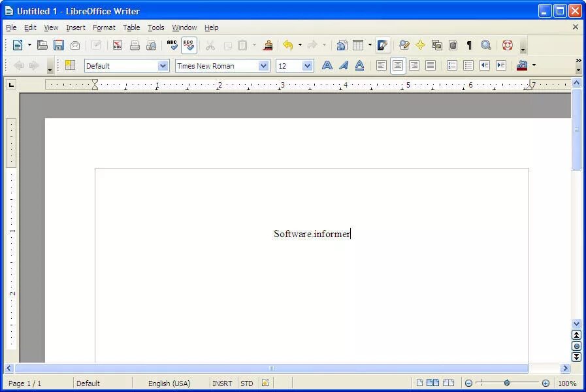Toggle Show Draw Functions icon
Image resolution: width=586 pixels, height=392 pixels.
[383, 45]
